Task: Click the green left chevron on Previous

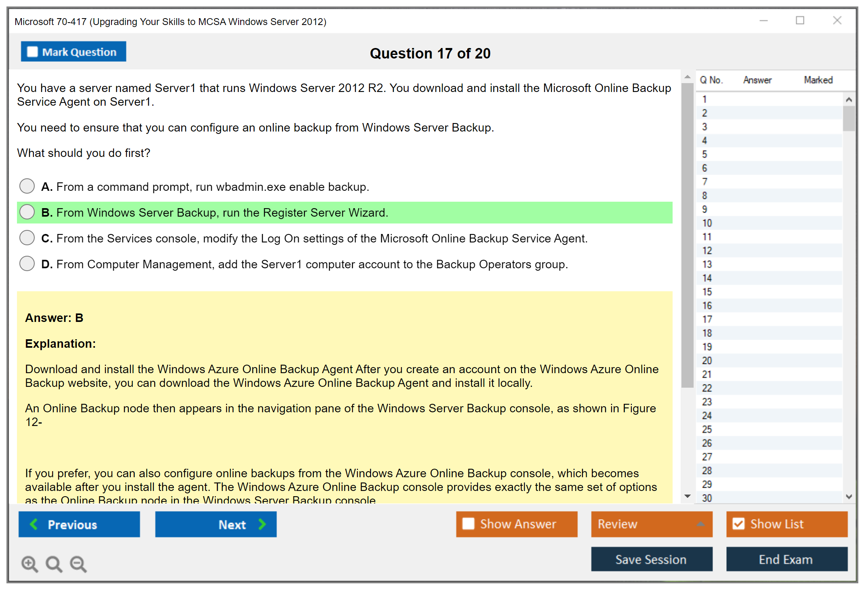Action: [34, 524]
